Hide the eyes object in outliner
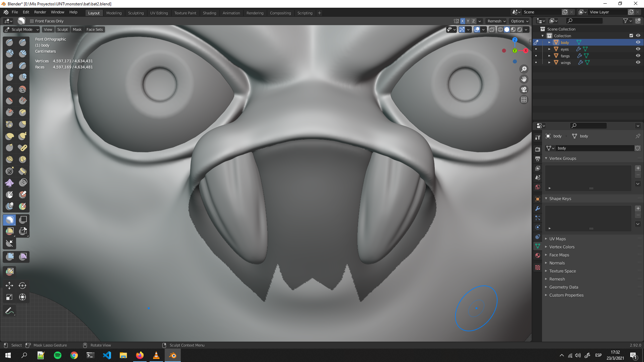 (x=638, y=49)
